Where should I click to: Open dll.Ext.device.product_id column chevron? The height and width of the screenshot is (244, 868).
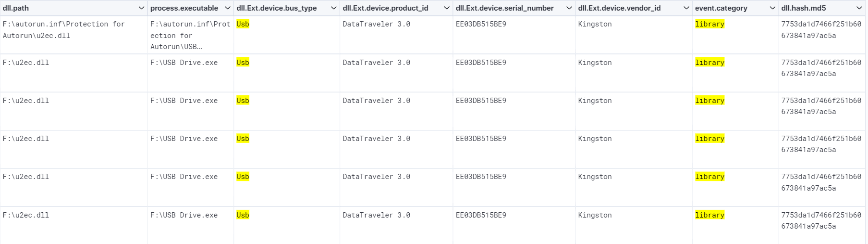(447, 8)
